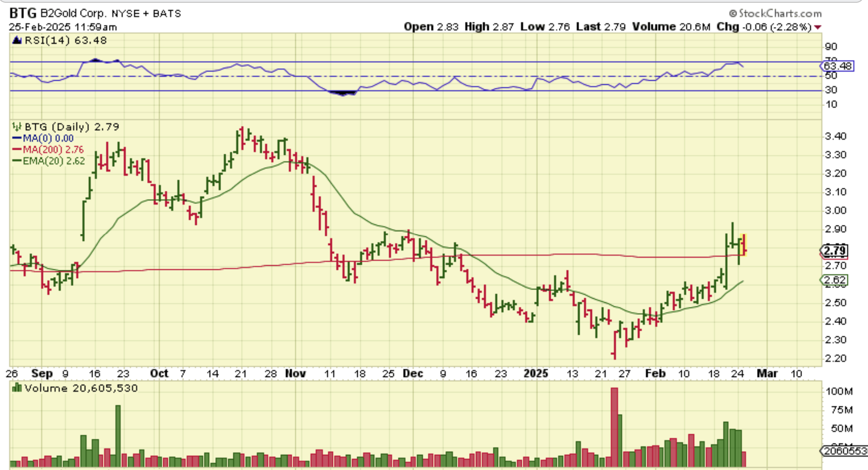Click the 2.90 price axis label
The height and width of the screenshot is (470, 868).
(x=835, y=229)
